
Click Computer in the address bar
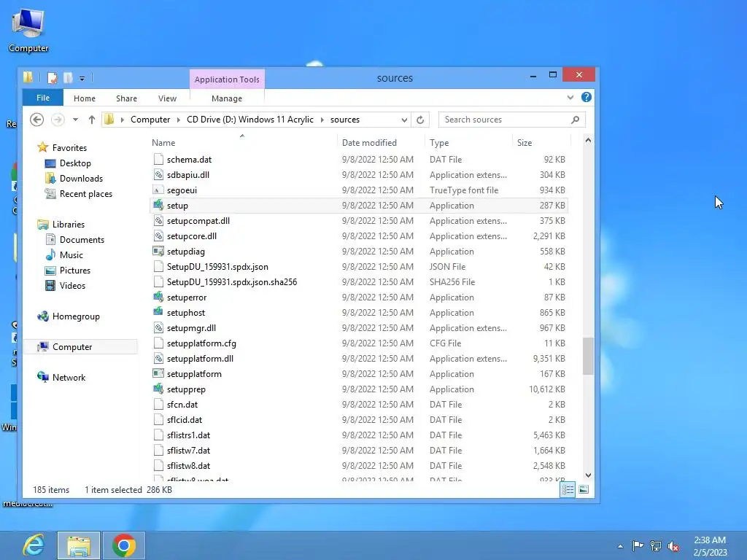(150, 120)
